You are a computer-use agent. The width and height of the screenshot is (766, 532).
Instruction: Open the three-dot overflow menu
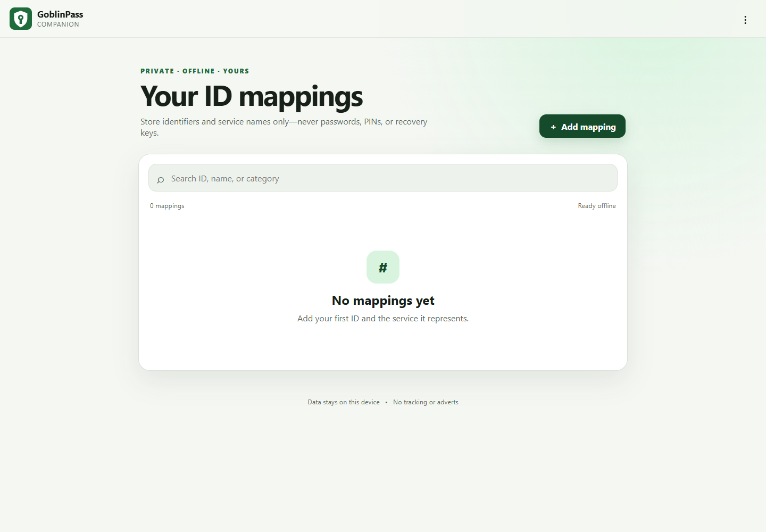pos(745,20)
